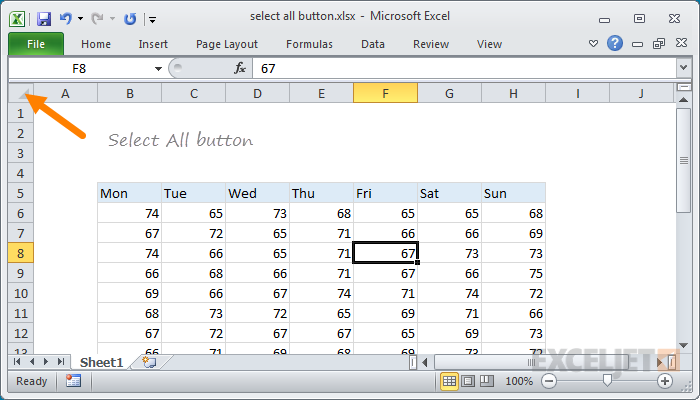Switch to Page Break Preview view
700x400 pixels.
tap(488, 381)
